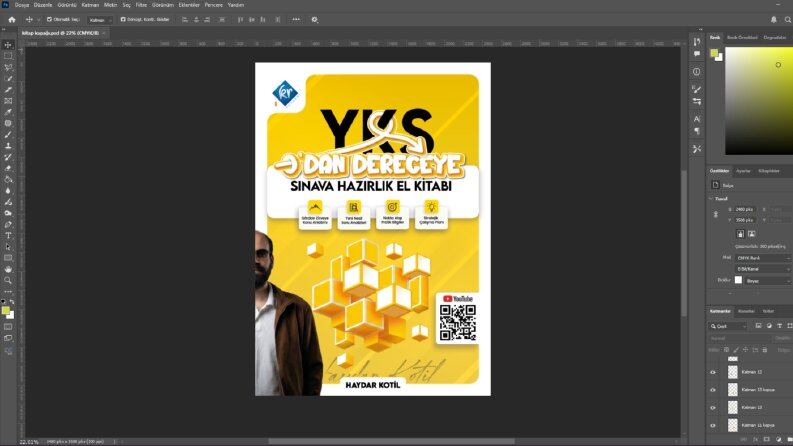Image resolution: width=793 pixels, height=446 pixels.
Task: Open the 8 Bit/Kanal depth dropdown
Action: 763,269
